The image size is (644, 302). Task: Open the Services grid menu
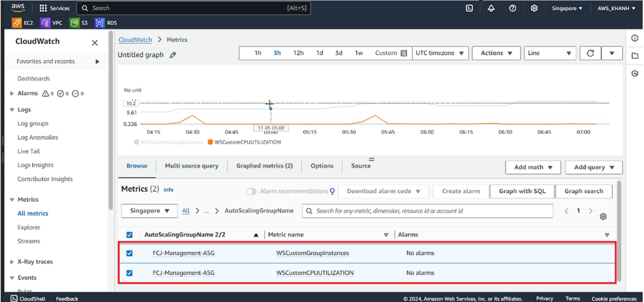tap(54, 8)
